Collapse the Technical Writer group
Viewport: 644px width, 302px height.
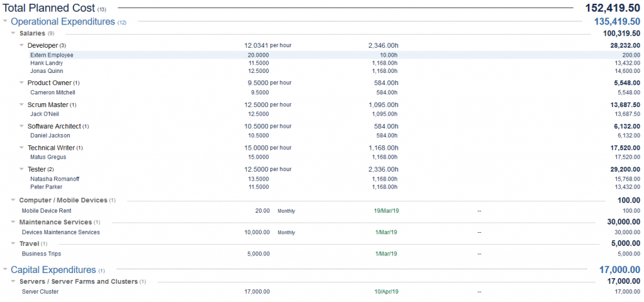pyautogui.click(x=21, y=147)
